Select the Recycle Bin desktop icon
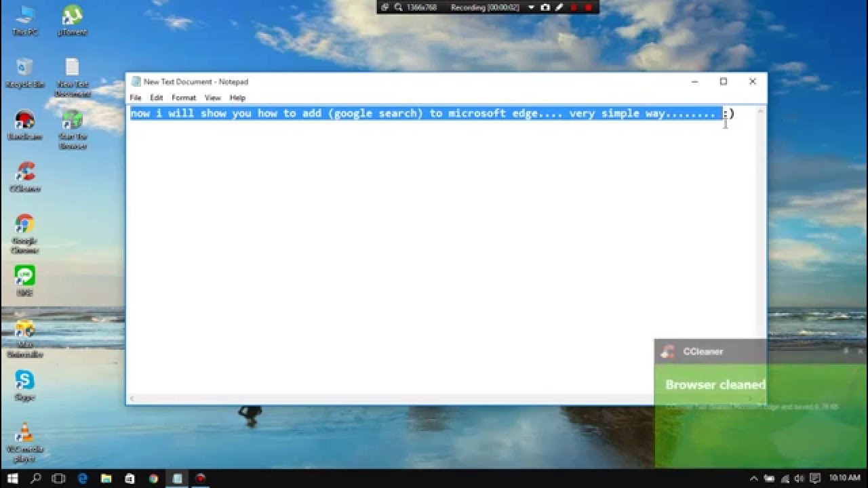 (24, 73)
